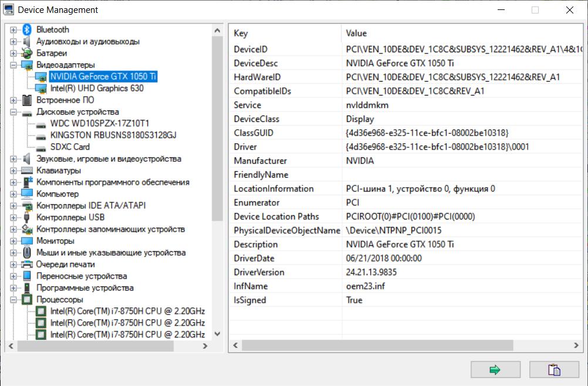Screen dimensions: 588x386
Task: Expand the Bluetooth node
Action: point(13,30)
